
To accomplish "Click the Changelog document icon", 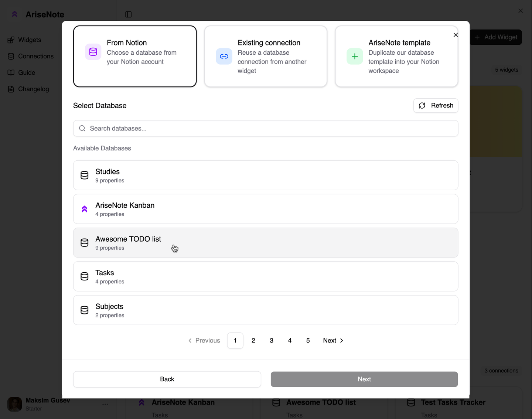I will 11,89.
